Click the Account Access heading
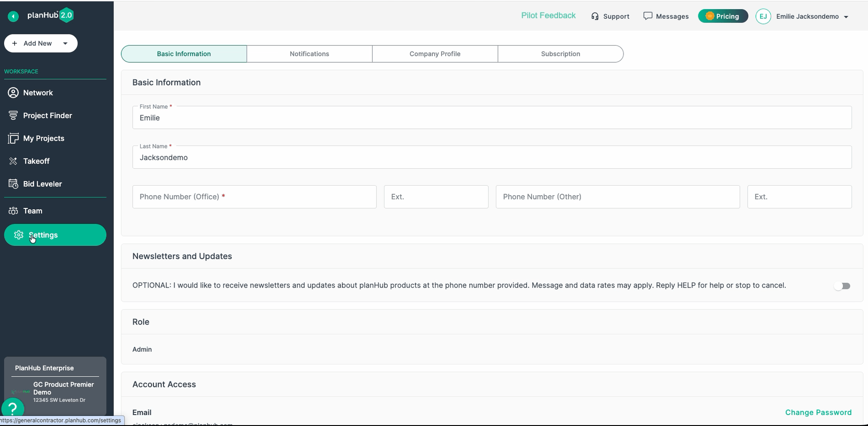 [x=164, y=384]
